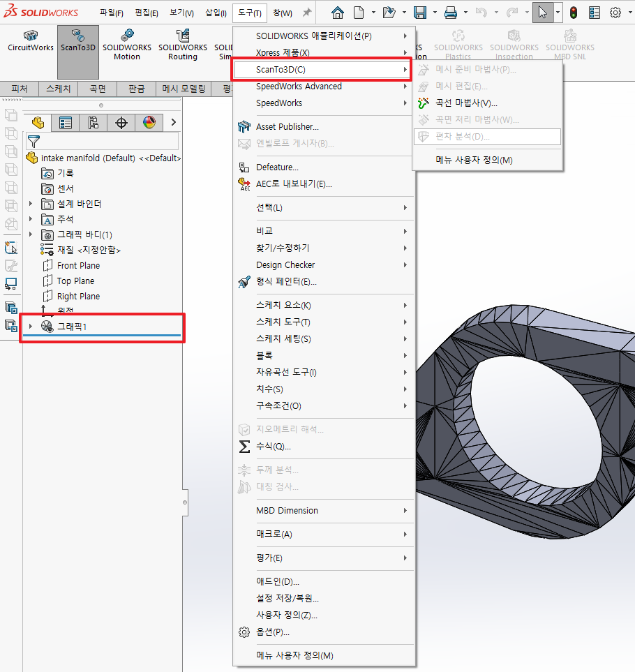Toggle the CircuitWorks add-in
The height and width of the screenshot is (672, 635).
click(31, 42)
